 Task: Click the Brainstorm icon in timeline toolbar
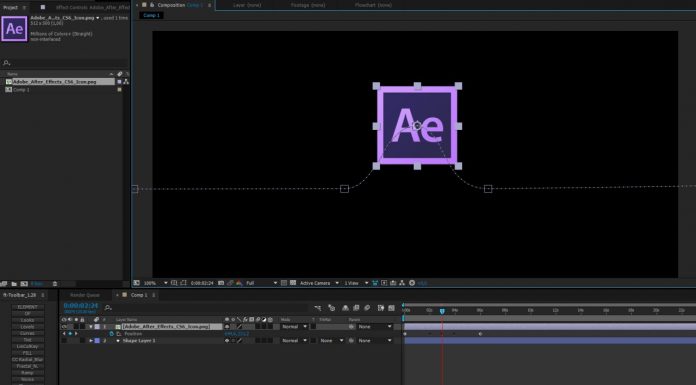pos(380,308)
